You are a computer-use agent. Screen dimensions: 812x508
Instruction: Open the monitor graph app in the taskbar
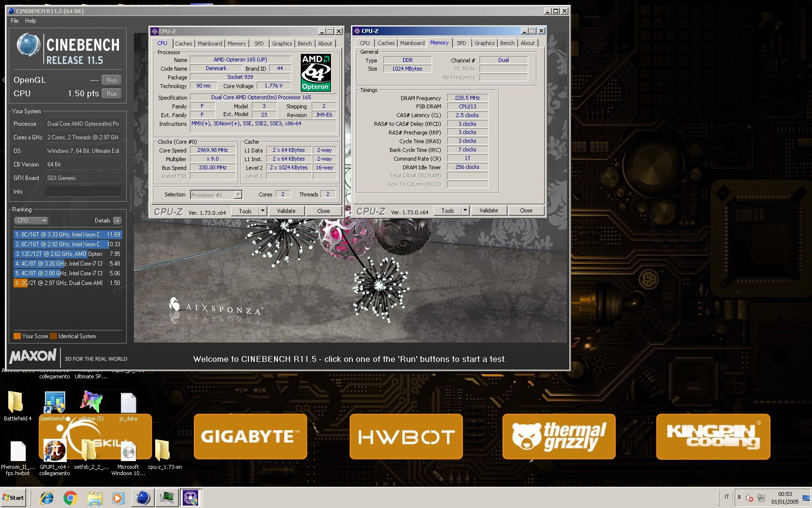point(167,498)
